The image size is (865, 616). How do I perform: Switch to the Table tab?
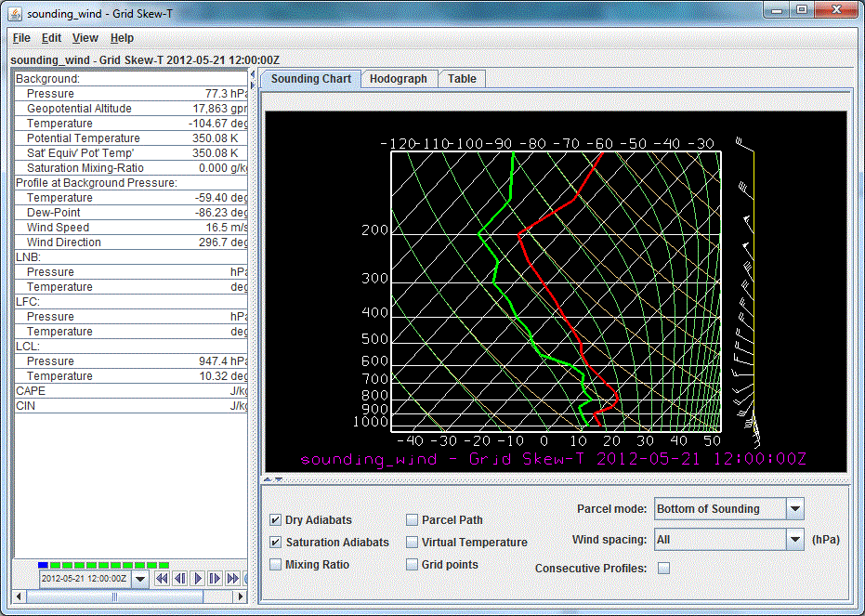point(461,79)
